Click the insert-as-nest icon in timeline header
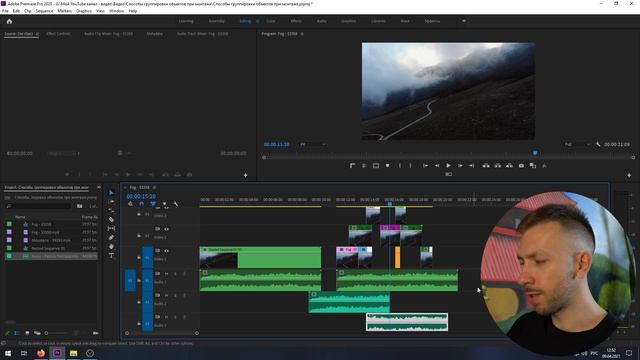Viewport: 640px width, 360px height. (130, 204)
